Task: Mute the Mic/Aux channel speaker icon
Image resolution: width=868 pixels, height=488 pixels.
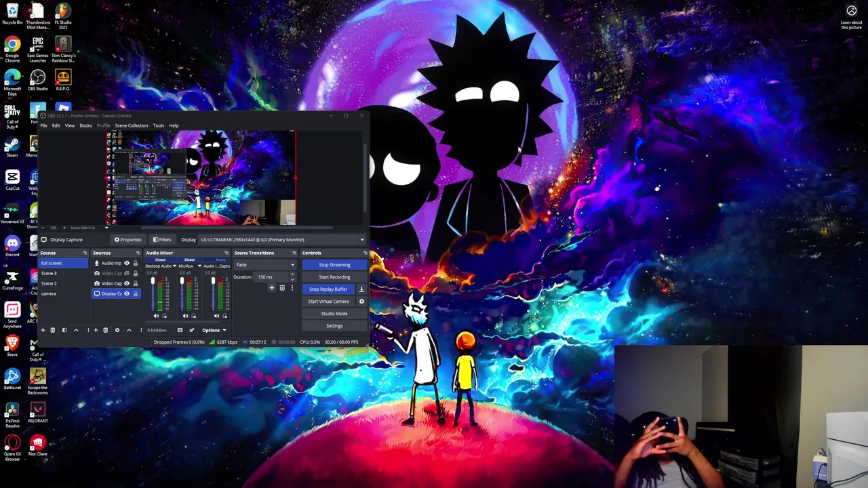Action: click(x=185, y=316)
